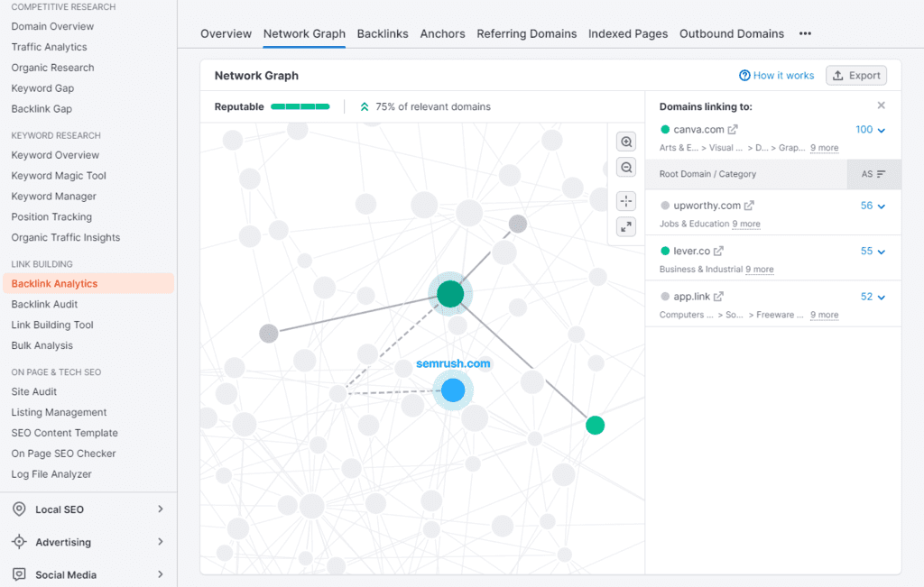Select the blue semrush.com node
Screen dimensions: 924x587
tap(453, 390)
